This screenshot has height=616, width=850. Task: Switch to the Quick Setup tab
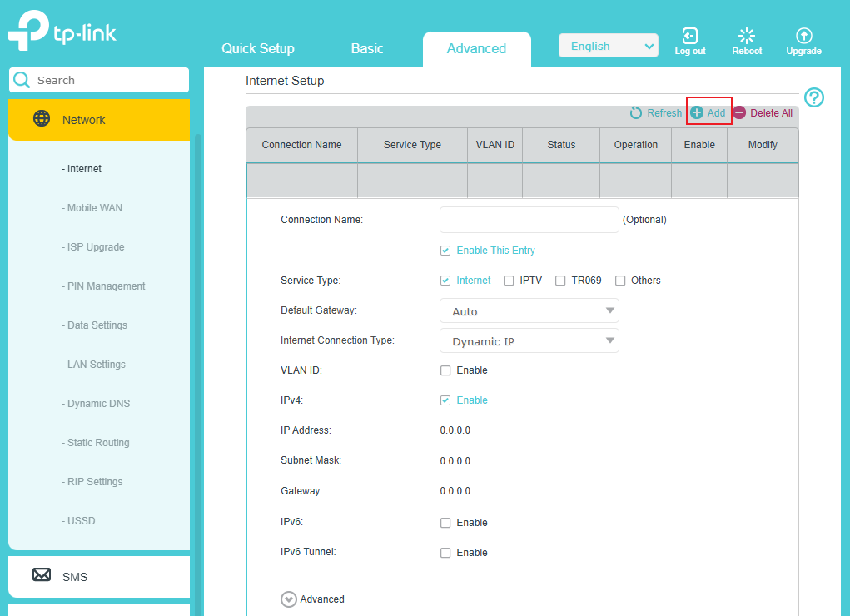click(x=258, y=48)
